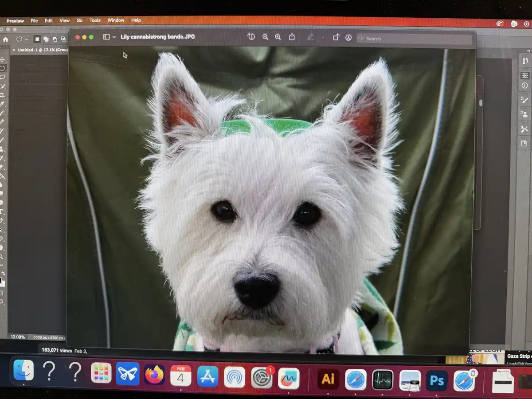Open the sidebar view options chevron
532x399 pixels.
point(114,37)
